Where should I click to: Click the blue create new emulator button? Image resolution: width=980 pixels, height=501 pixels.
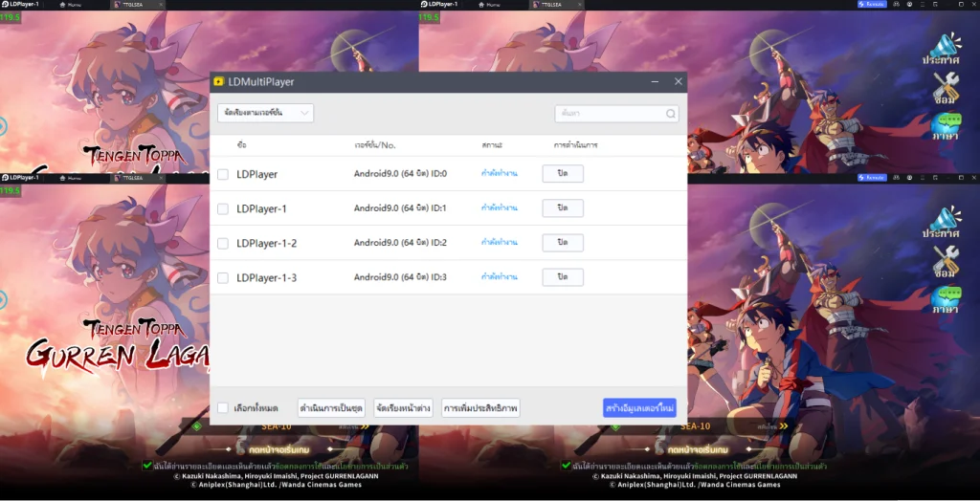(x=639, y=408)
